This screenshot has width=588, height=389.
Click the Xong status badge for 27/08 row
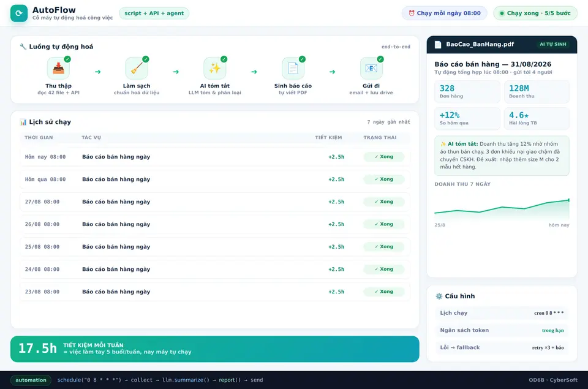click(x=384, y=202)
